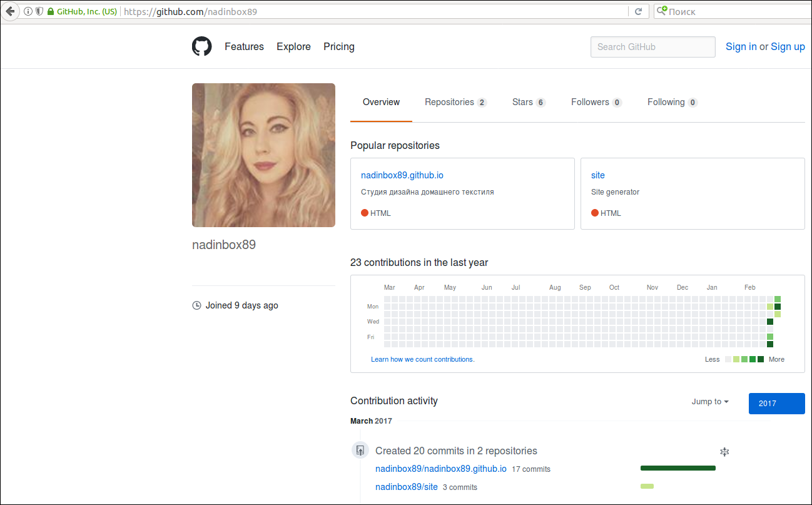Open the Pricing page
The width and height of the screenshot is (812, 505).
(x=339, y=46)
